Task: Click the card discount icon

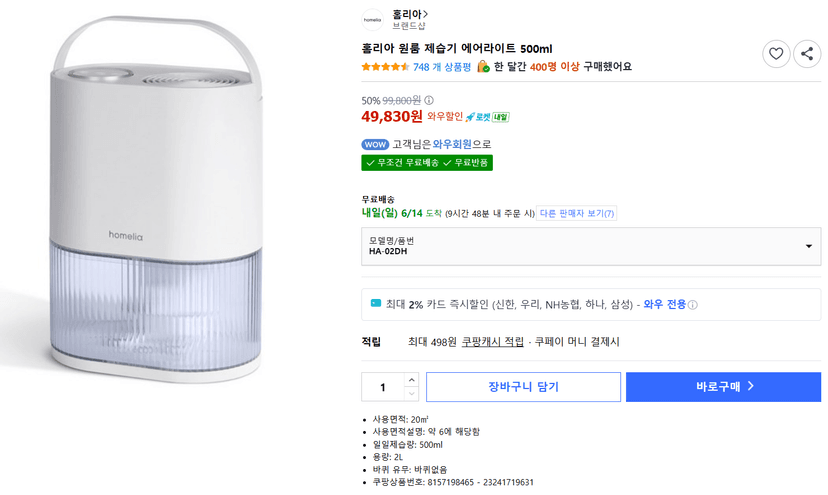Action: [375, 304]
